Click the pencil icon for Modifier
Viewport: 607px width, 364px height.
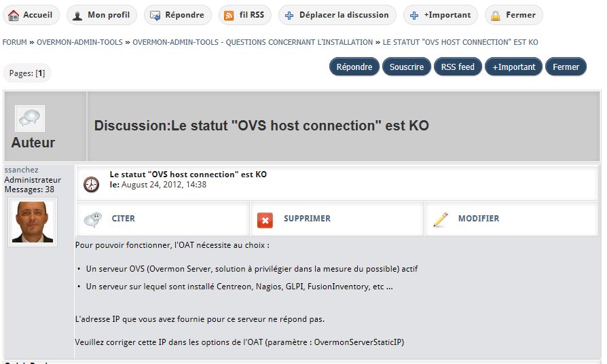click(x=441, y=219)
